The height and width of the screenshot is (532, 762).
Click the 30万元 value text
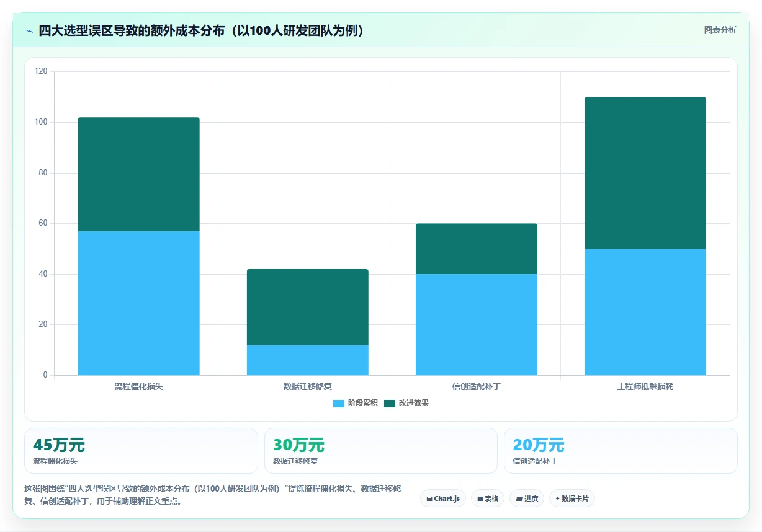point(298,445)
